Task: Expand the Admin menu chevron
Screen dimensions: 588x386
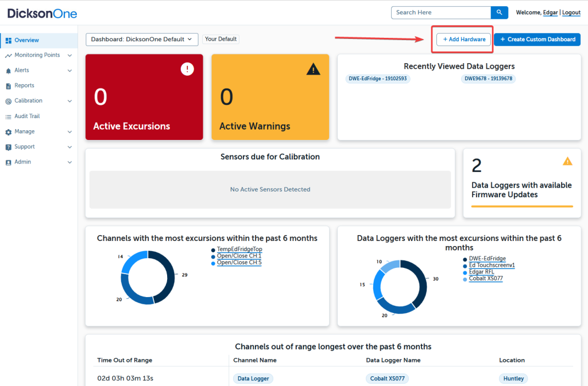Action: [69, 162]
